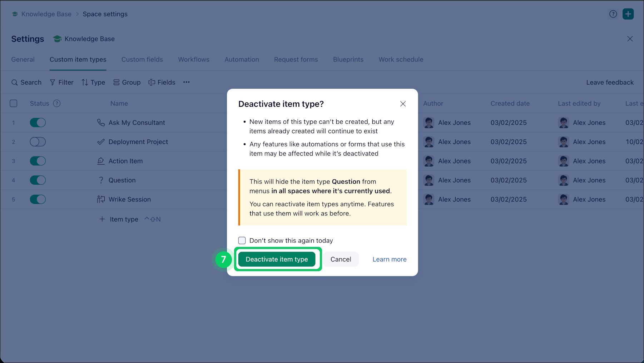The width and height of the screenshot is (644, 363).
Task: Open the Group options
Action: point(127,83)
